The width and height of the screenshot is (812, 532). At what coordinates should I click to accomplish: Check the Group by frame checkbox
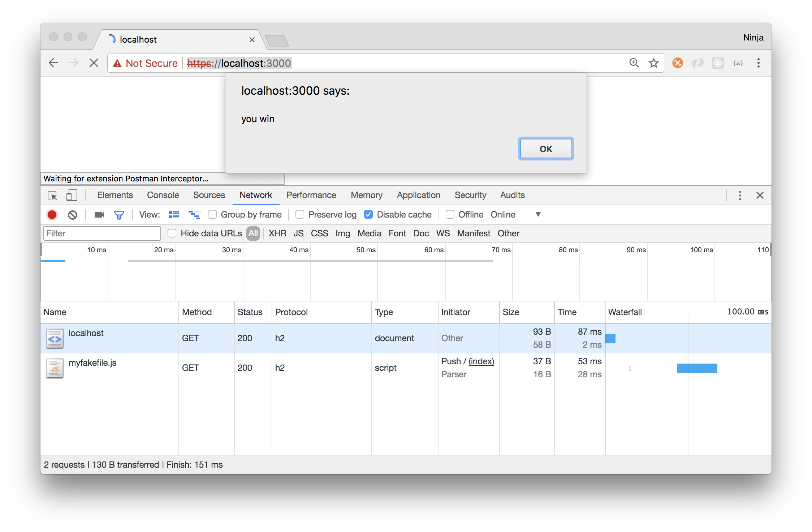point(212,215)
